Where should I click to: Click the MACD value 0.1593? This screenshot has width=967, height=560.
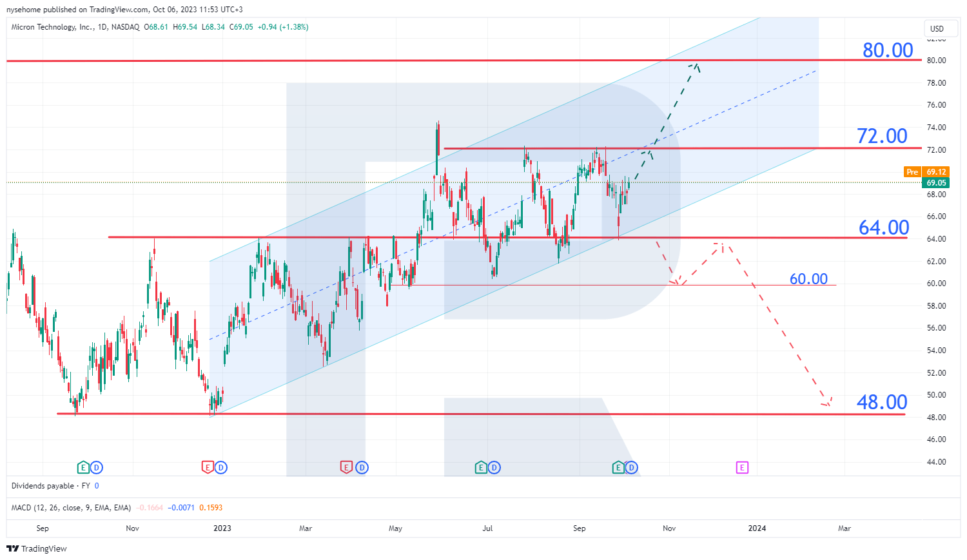point(211,508)
